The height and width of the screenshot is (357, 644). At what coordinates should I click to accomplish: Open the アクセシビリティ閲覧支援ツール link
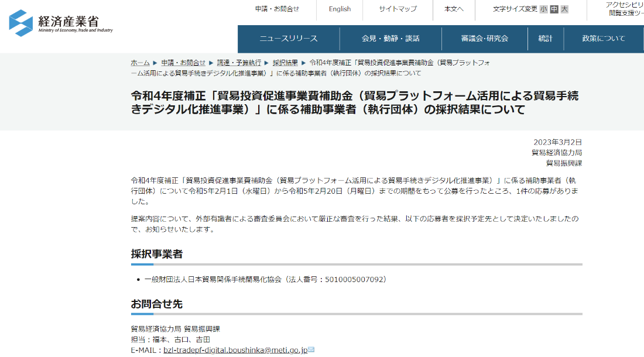coord(624,9)
